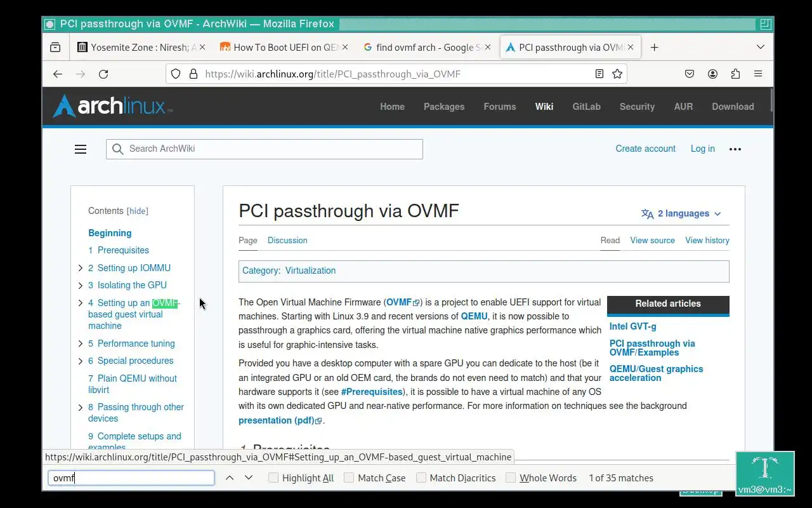812x508 pixels.
Task: Open the Firefox account icon
Action: coord(712,74)
